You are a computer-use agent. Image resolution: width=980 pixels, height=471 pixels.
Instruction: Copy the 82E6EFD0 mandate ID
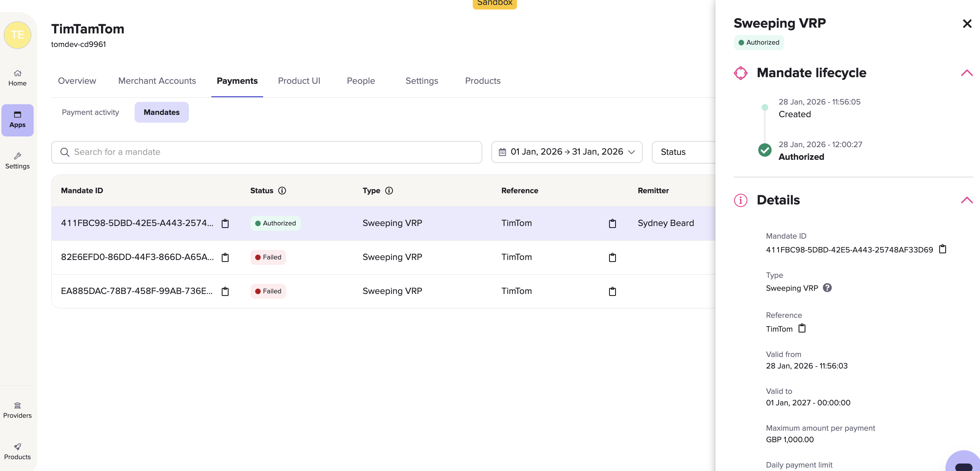tap(225, 257)
